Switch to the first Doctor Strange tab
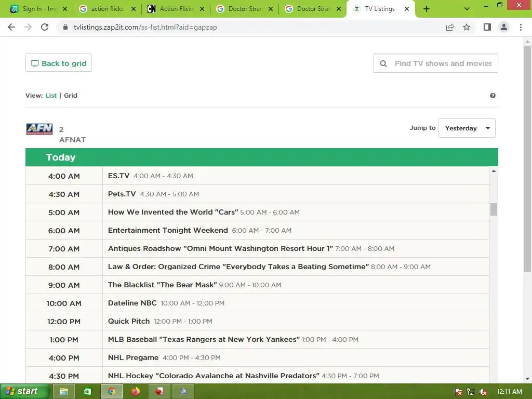 coord(244,9)
